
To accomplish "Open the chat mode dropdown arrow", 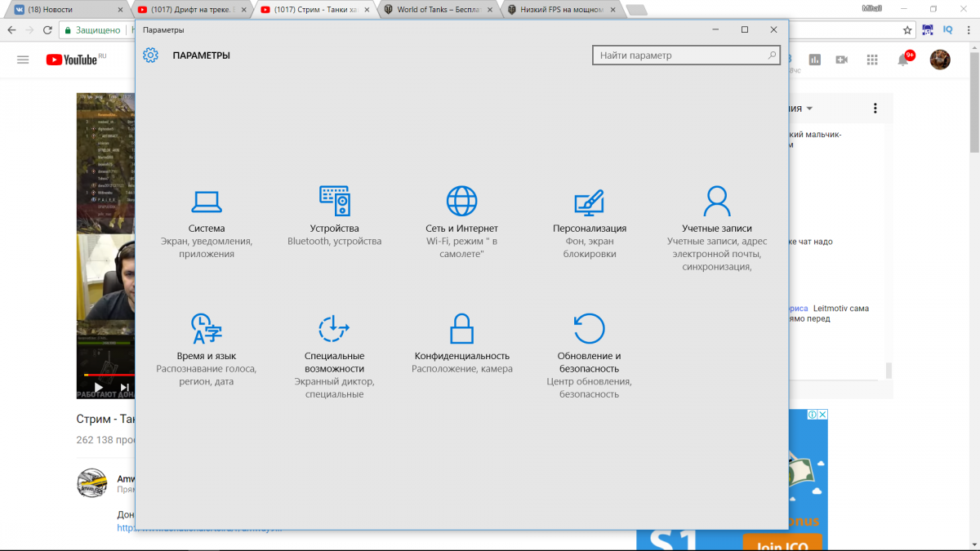I will coord(809,109).
